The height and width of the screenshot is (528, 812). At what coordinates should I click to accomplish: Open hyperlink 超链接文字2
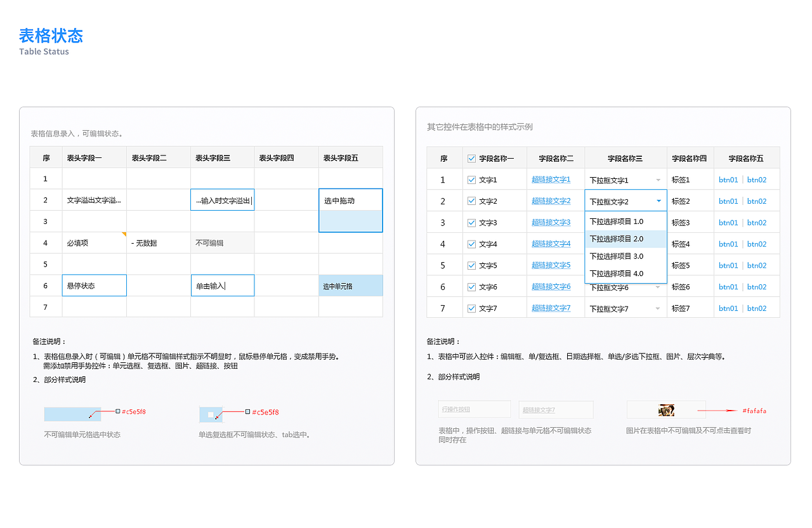pos(551,201)
